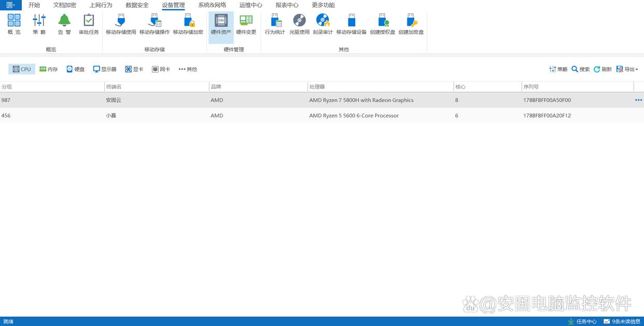Viewport: 644px width, 326px height.
Task: Open the 告警 alarm bell icon
Action: [64, 24]
